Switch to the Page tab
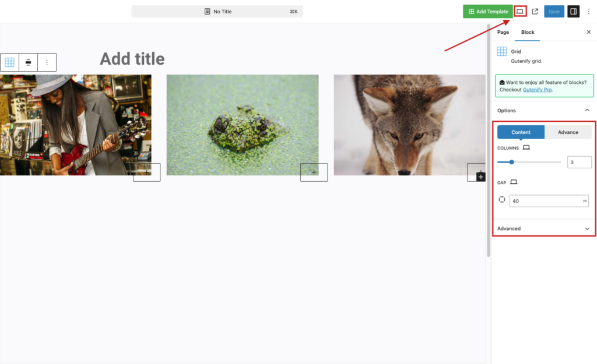 tap(503, 33)
